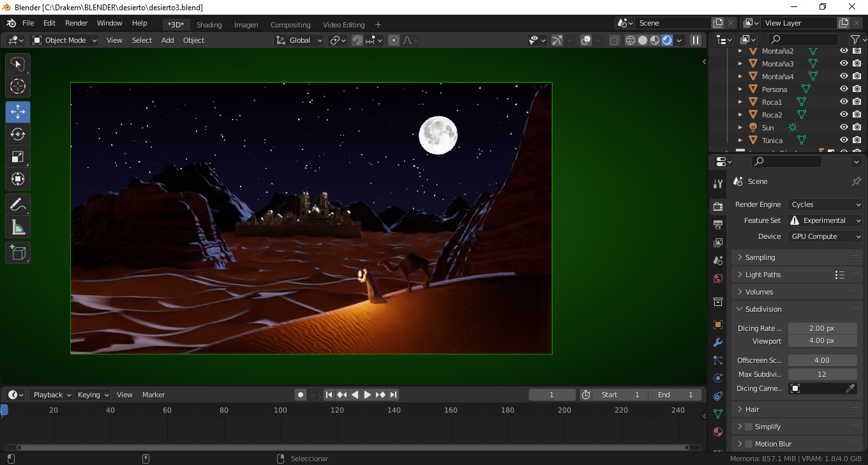The image size is (868, 465).
Task: Activate the Measure tool
Action: (18, 227)
